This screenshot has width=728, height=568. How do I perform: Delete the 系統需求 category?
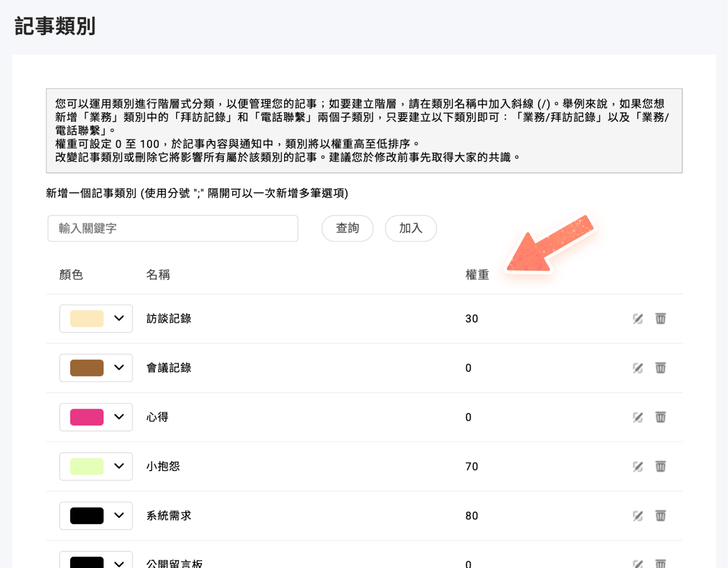661,516
